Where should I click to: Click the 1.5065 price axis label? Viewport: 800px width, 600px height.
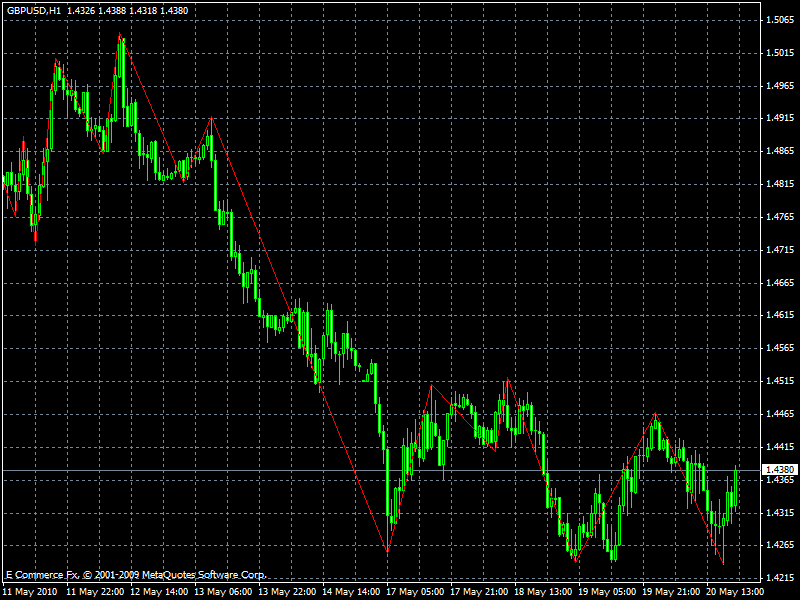778,19
